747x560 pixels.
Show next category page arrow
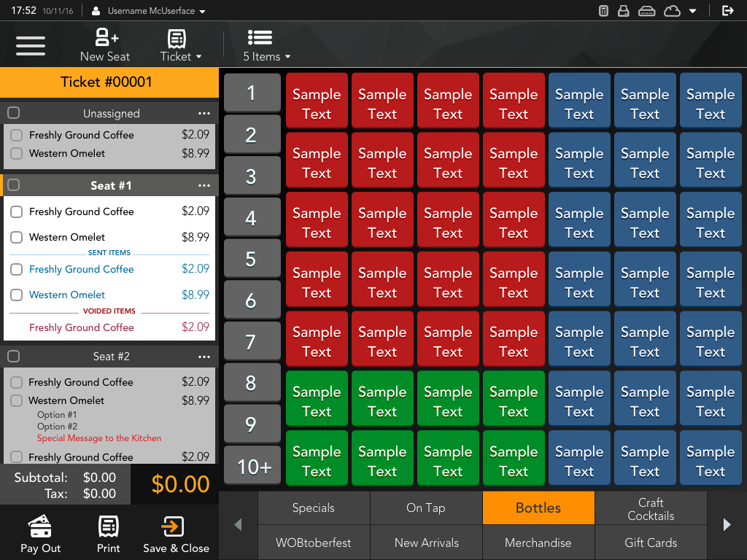tap(727, 525)
